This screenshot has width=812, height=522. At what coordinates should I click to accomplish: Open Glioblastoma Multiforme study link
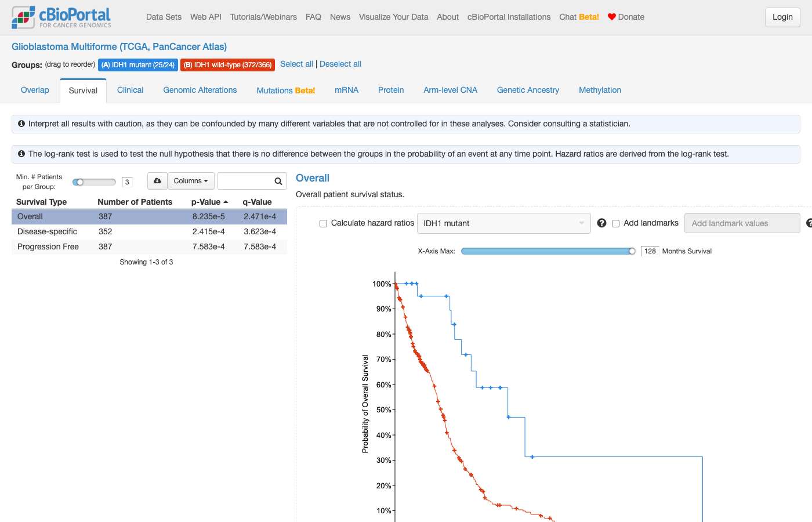[x=119, y=46]
